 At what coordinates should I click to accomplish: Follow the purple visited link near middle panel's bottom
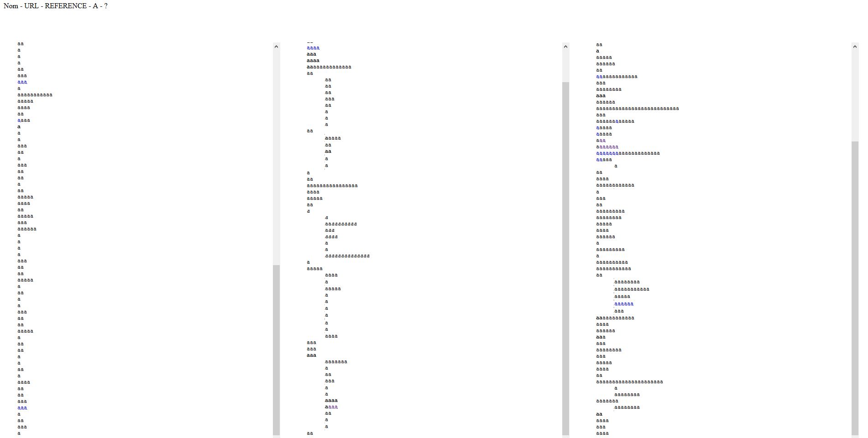[333, 407]
